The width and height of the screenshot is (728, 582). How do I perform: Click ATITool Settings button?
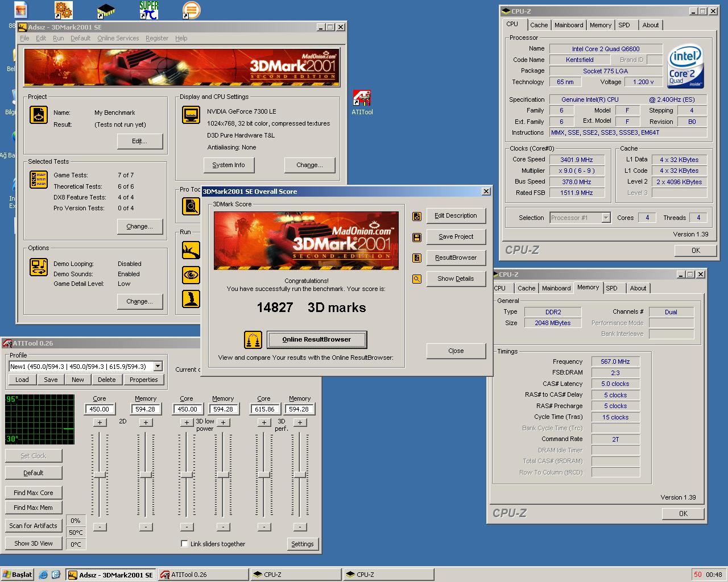click(303, 544)
